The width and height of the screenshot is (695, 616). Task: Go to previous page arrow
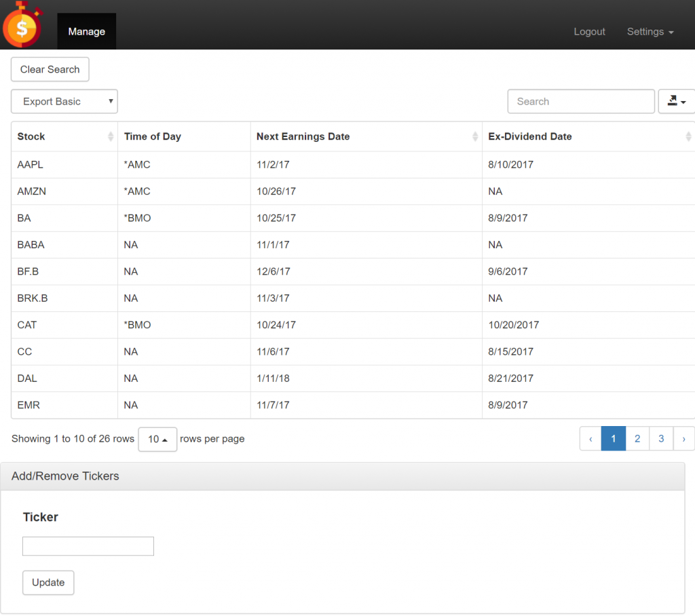(590, 439)
